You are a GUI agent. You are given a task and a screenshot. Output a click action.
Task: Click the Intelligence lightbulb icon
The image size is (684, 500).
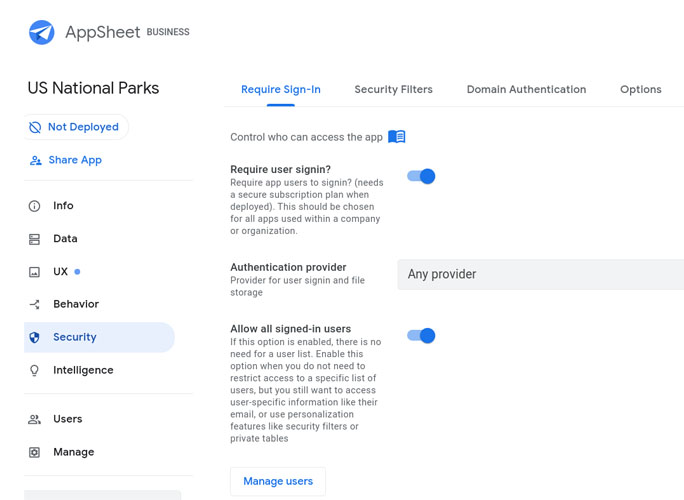coord(34,370)
